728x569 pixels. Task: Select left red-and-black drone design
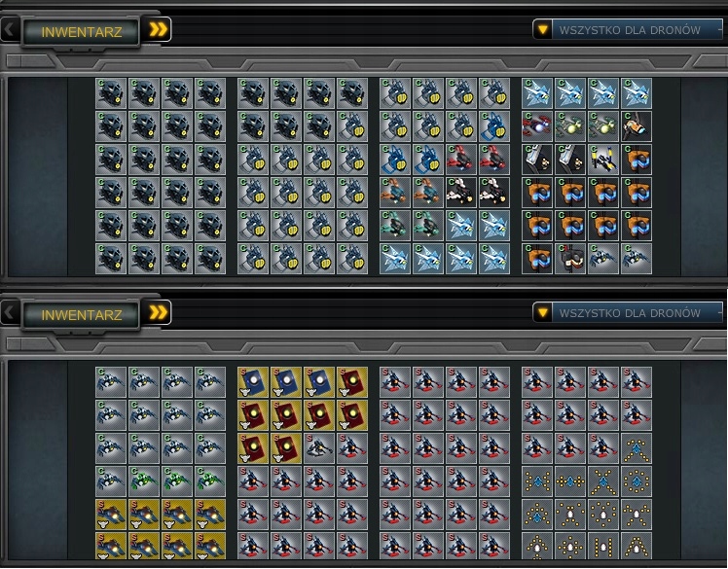point(461,160)
